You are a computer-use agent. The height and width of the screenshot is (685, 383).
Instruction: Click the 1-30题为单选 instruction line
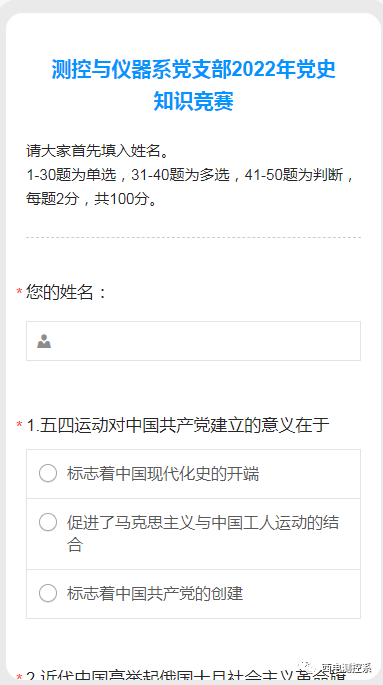(x=190, y=175)
